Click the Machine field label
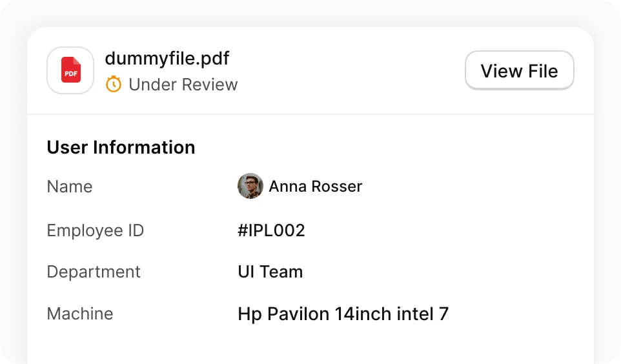Image resolution: width=621 pixels, height=364 pixels. coord(80,314)
